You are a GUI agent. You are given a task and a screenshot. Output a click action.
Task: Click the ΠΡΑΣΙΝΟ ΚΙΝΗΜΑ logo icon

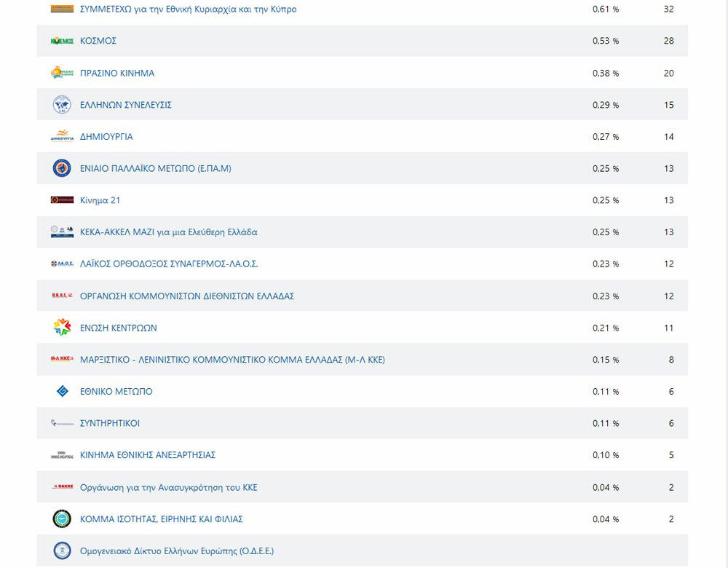[x=62, y=73]
